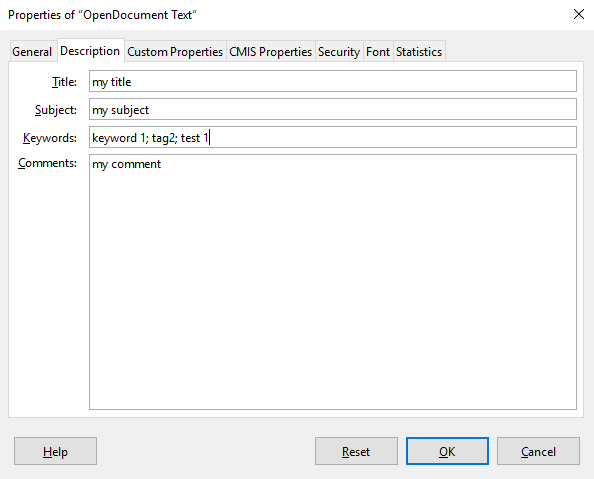Click Cancel to dismiss dialog
This screenshot has width=594, height=479.
point(538,451)
